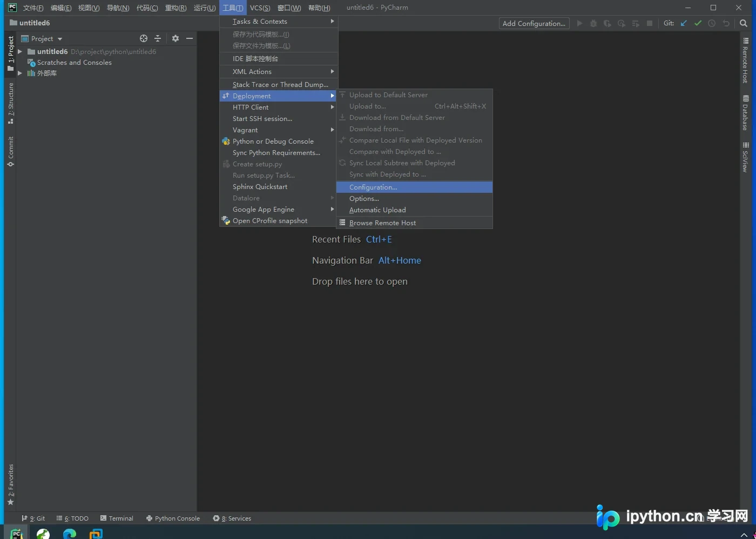756x539 pixels.
Task: Click the Git update project arrow icon
Action: (x=684, y=23)
